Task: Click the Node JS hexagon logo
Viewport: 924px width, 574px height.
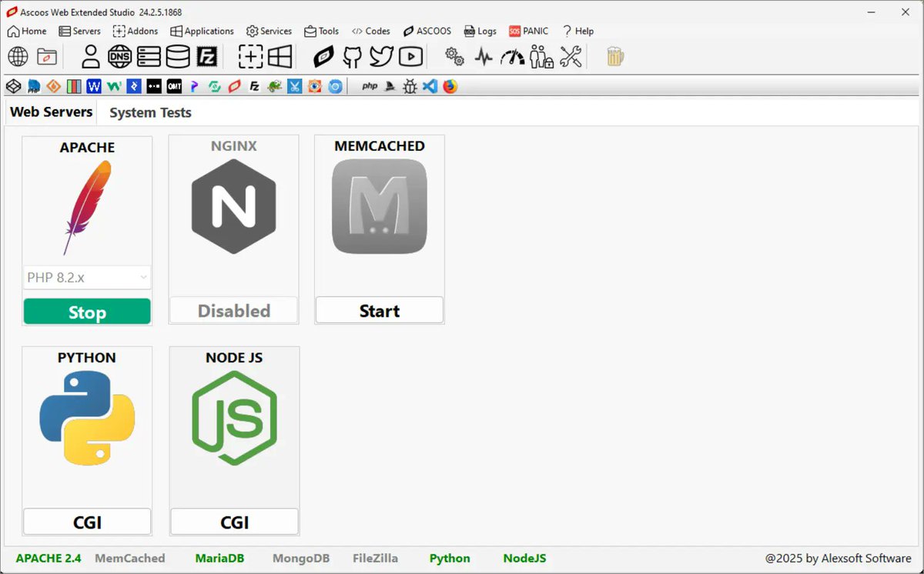Action: coord(234,418)
